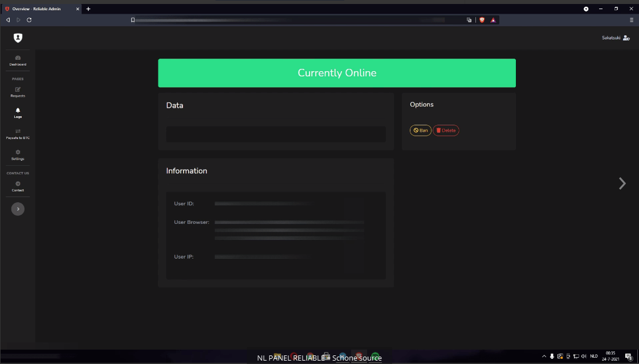Click the Brave Rewards triangle icon
Image resolution: width=639 pixels, height=364 pixels.
coord(493,19)
